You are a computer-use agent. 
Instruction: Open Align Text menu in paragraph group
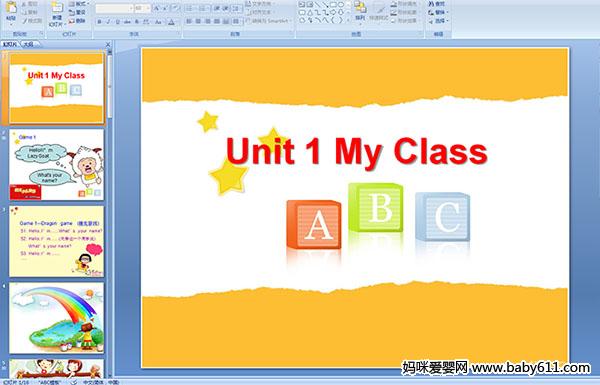pos(261,12)
